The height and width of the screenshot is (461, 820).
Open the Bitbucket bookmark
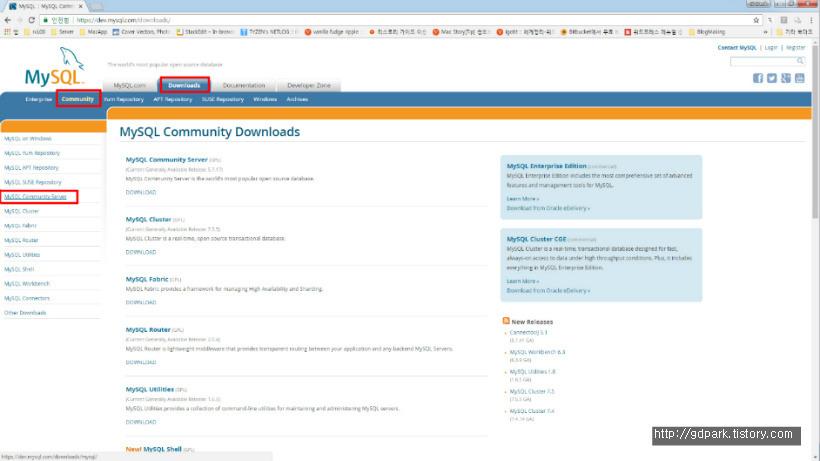587,32
